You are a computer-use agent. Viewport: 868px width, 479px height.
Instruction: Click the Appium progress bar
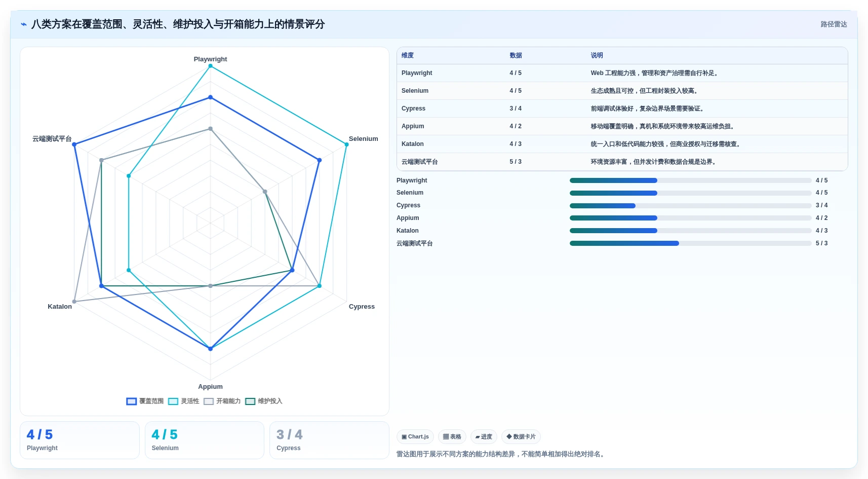click(691, 218)
